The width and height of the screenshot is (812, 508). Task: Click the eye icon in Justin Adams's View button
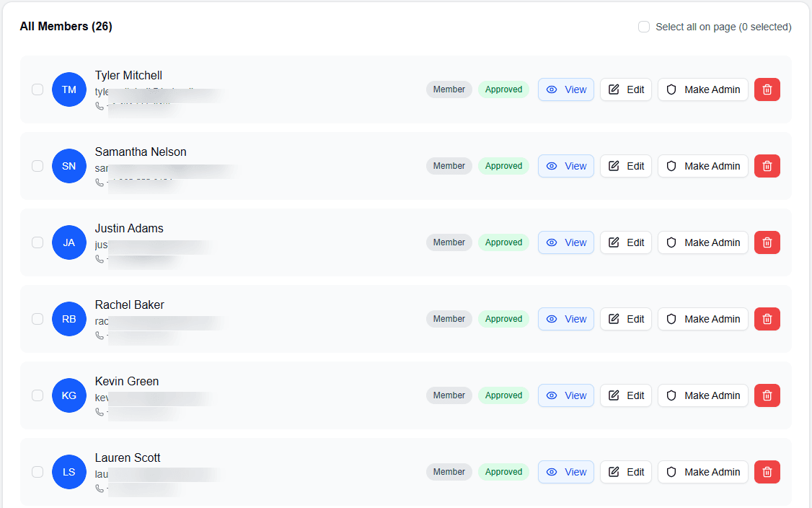click(x=552, y=242)
